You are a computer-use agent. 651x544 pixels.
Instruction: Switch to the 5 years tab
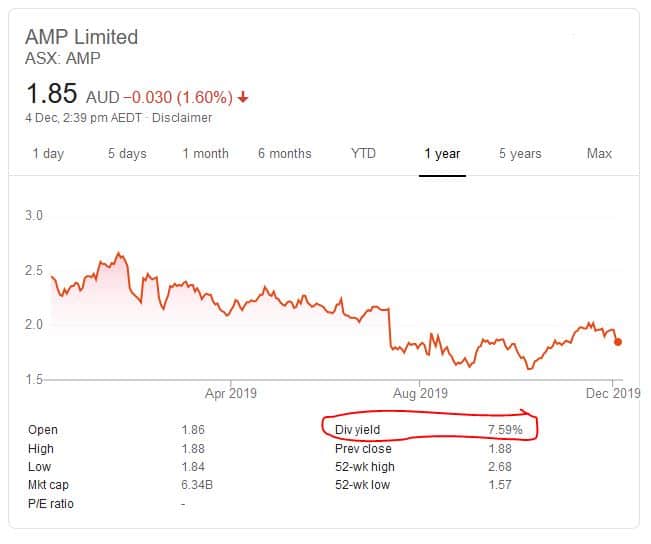(520, 154)
